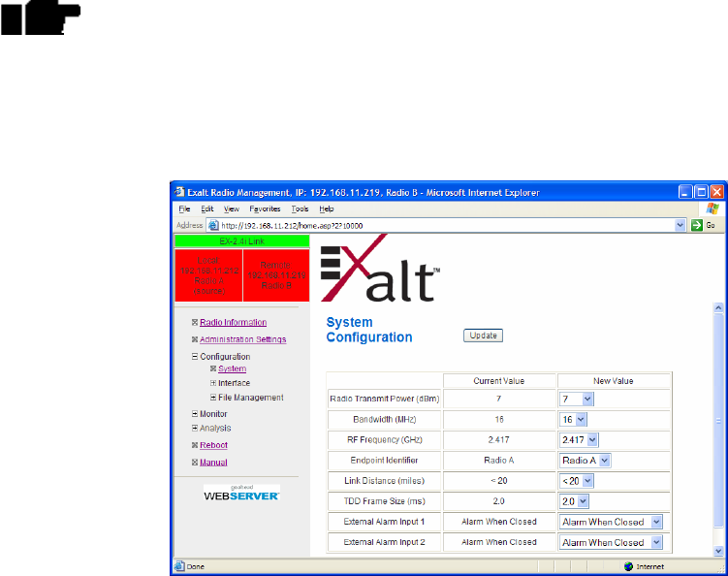Open the Bandwidth (MHz) dropdown

[x=573, y=420]
